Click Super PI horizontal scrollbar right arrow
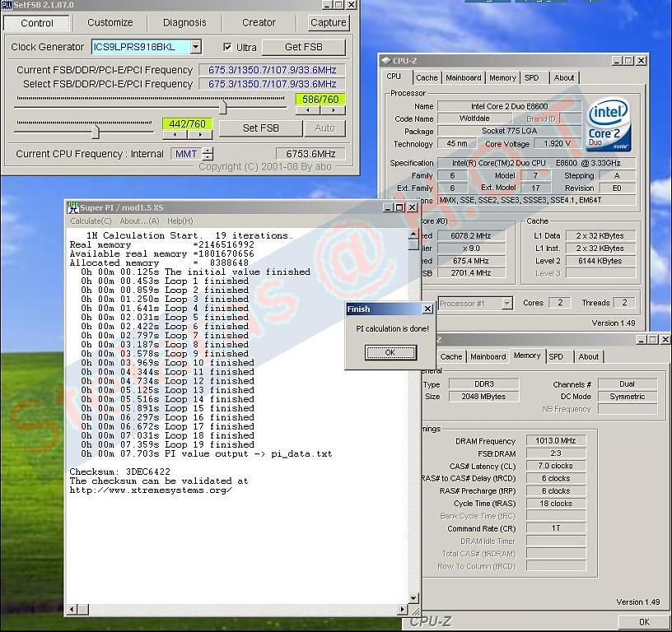The image size is (672, 632). pos(402,609)
